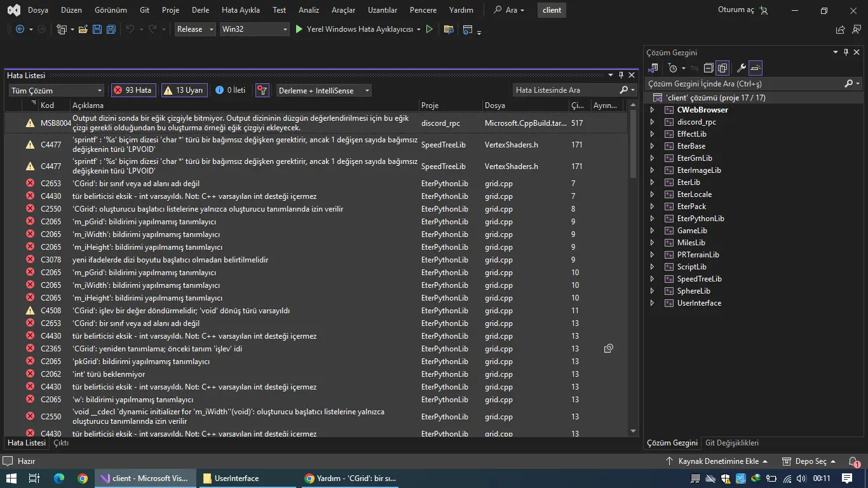The height and width of the screenshot is (488, 868).
Task: Open the Win32 platform dropdown
Action: point(254,29)
